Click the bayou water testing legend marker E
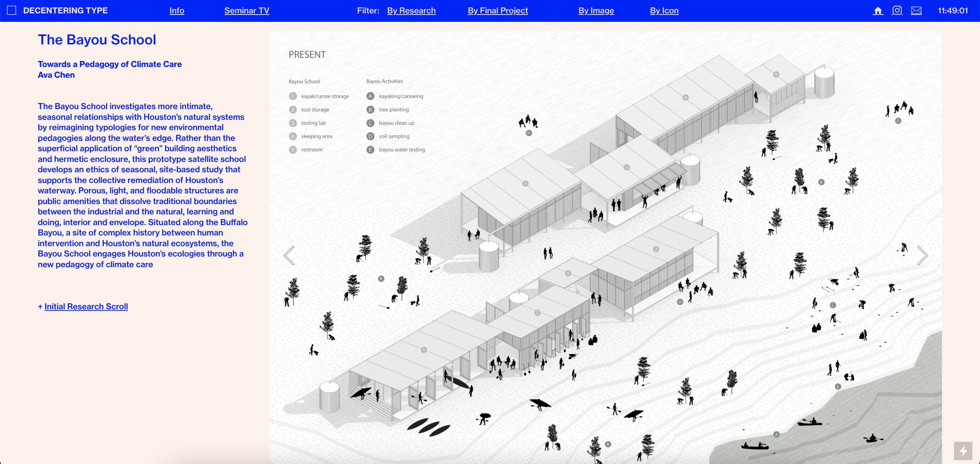This screenshot has width=980, height=464. pyautogui.click(x=370, y=150)
